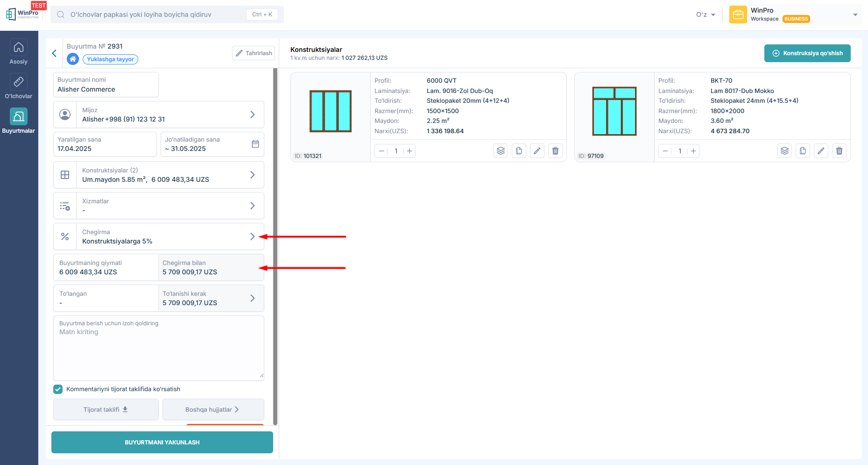
Task: Go to O'lchovlar in the sidebar
Action: point(19,87)
